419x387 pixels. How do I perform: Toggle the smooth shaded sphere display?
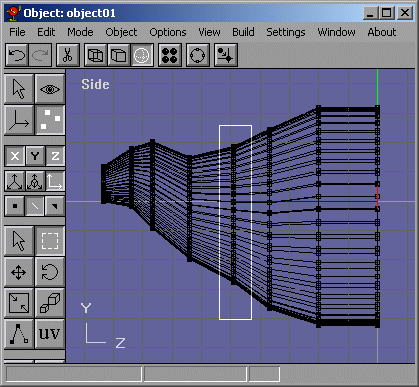coord(142,55)
